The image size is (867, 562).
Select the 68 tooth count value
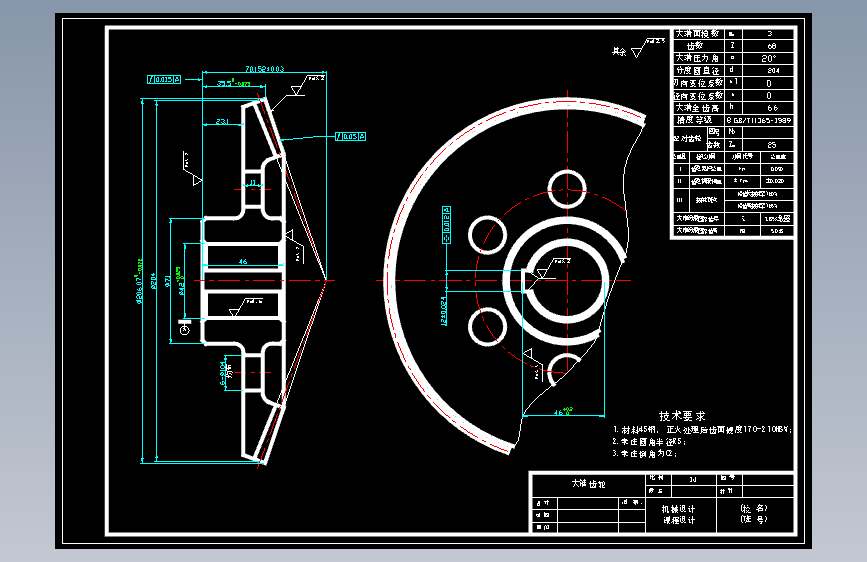pyautogui.click(x=772, y=46)
